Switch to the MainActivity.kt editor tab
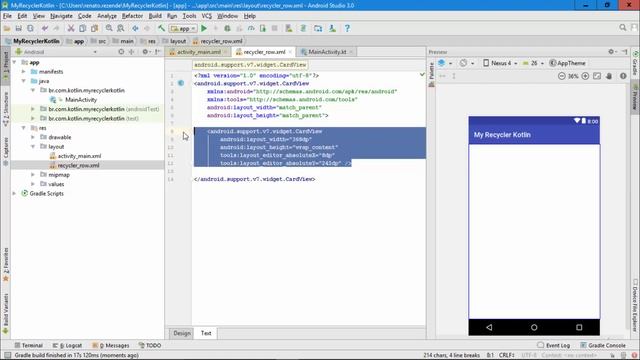The height and width of the screenshot is (360, 640). (x=327, y=52)
